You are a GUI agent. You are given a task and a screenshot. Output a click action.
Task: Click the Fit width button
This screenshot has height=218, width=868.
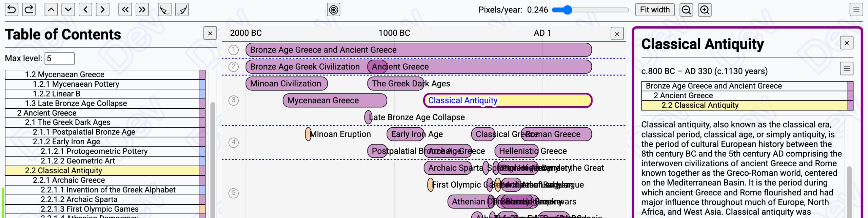[654, 10]
